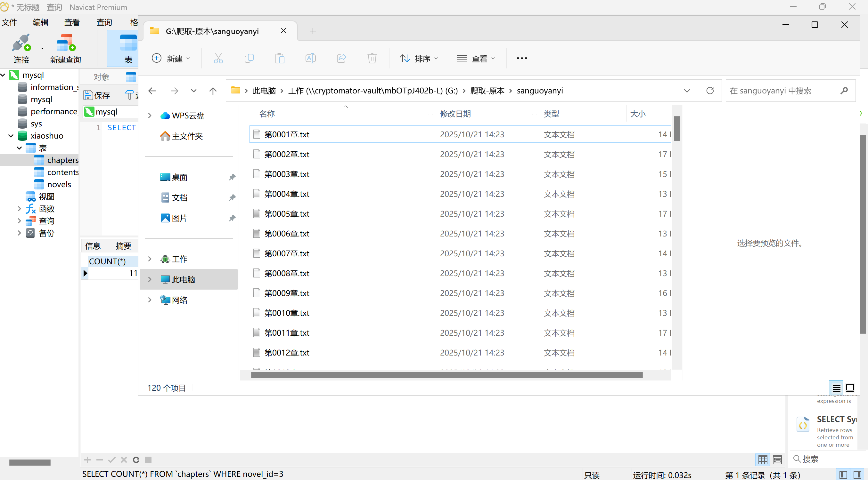Switch result to form view
868x480 pixels.
click(777, 460)
